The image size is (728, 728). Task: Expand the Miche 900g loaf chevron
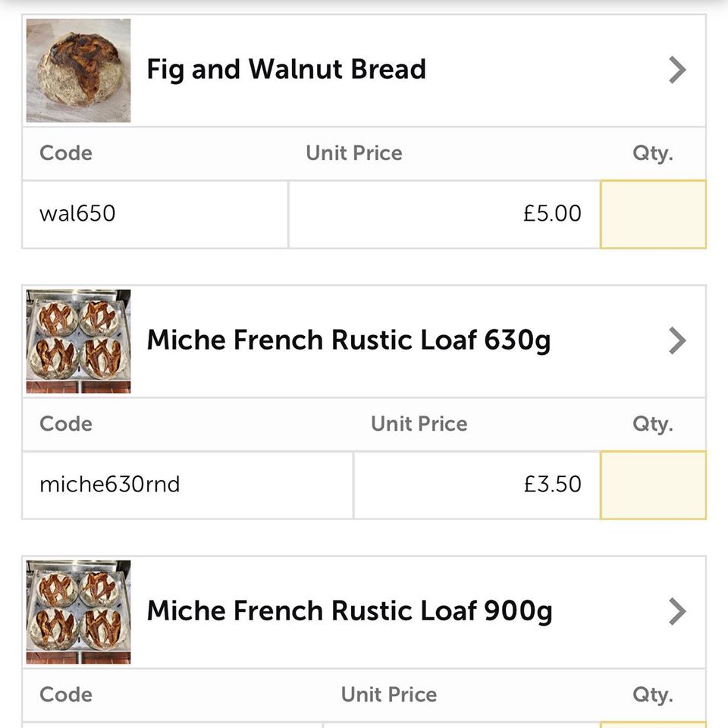click(677, 612)
